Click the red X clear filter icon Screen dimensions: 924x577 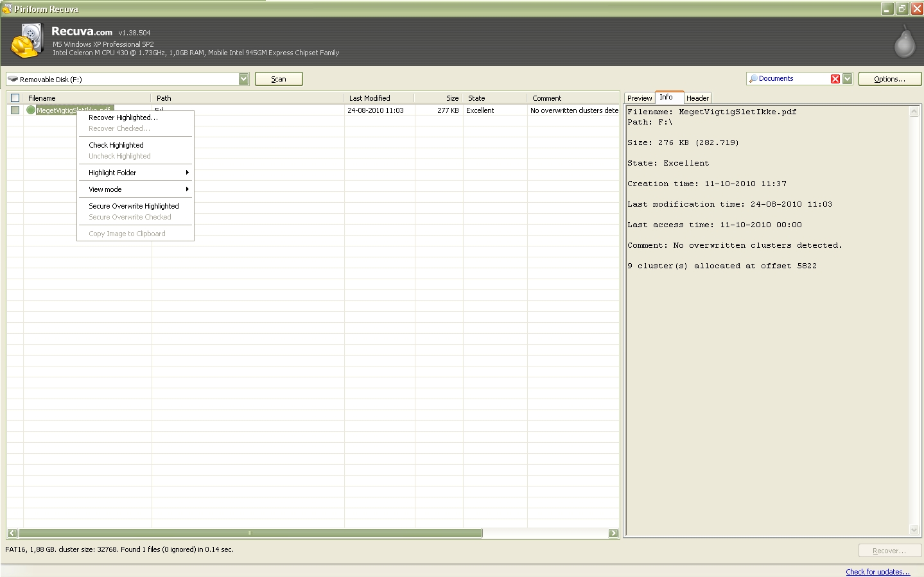click(x=835, y=79)
